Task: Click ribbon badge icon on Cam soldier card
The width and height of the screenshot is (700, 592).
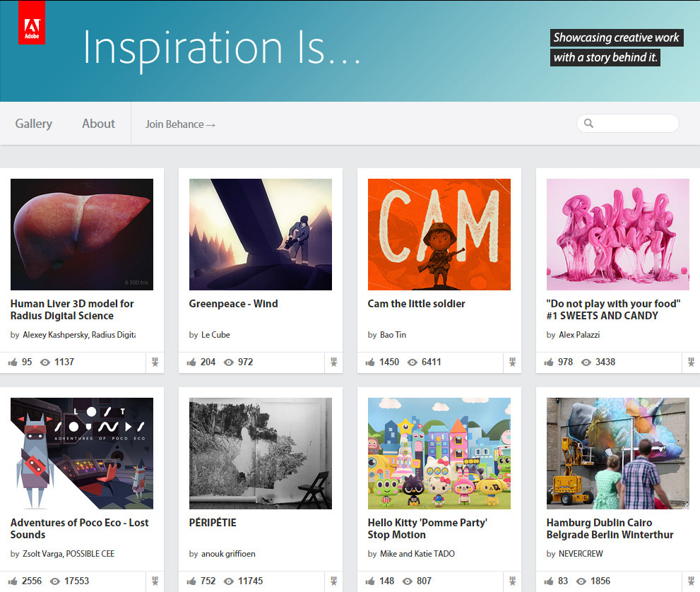Action: click(x=512, y=362)
